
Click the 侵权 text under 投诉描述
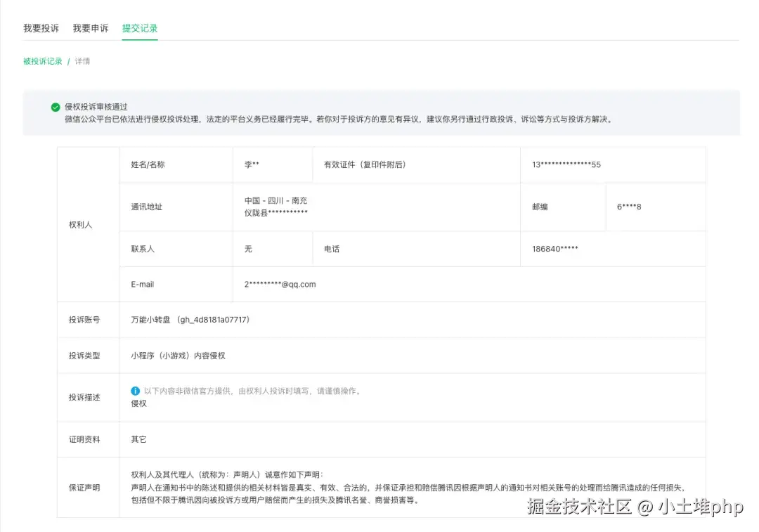pyautogui.click(x=138, y=403)
